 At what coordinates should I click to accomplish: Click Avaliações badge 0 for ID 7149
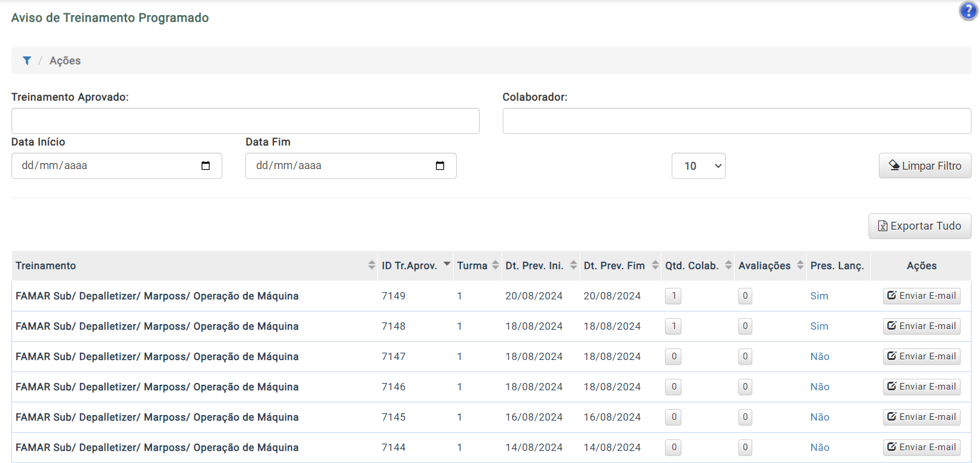tap(745, 296)
